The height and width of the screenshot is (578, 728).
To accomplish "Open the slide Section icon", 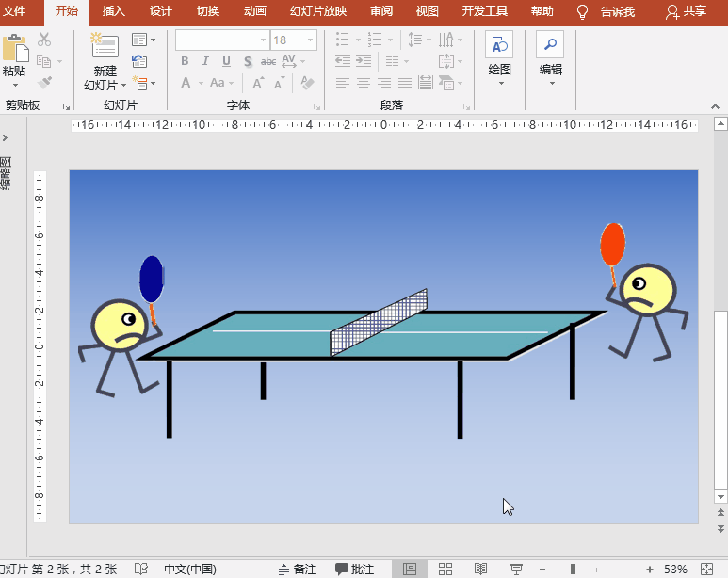I will (140, 83).
